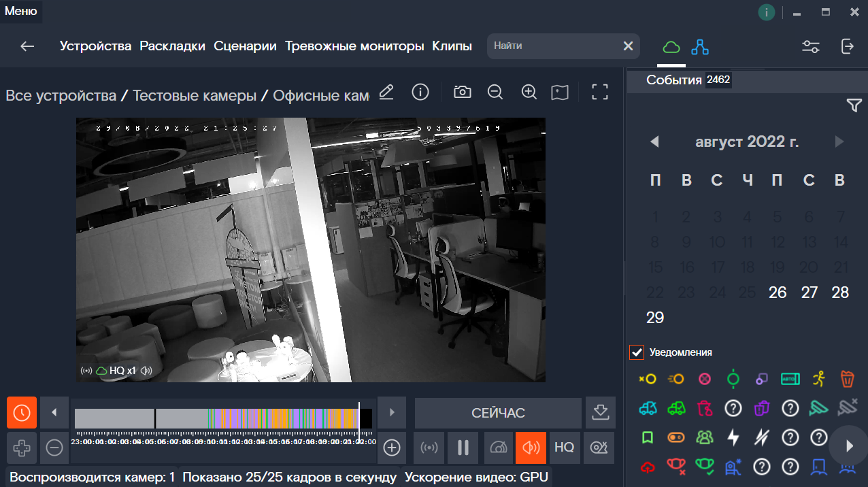Filter by license plate АВТО icon
Screen dimensions: 868x487
coord(790,379)
